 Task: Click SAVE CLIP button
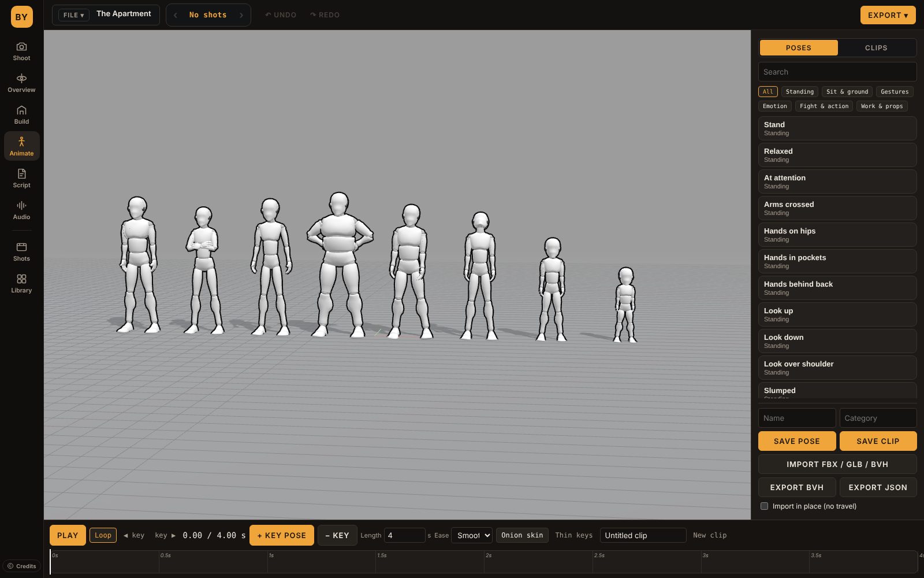878,441
